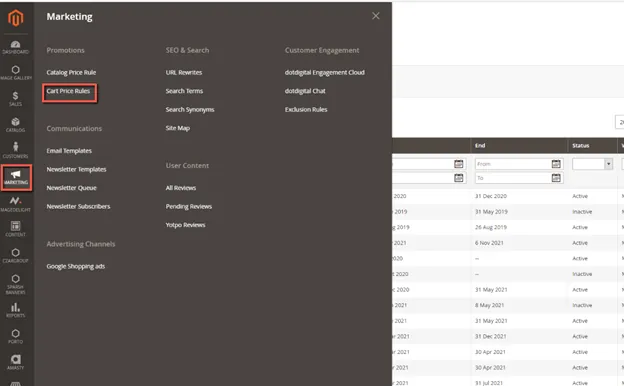Open the MageDelight sidebar icon

[16, 204]
